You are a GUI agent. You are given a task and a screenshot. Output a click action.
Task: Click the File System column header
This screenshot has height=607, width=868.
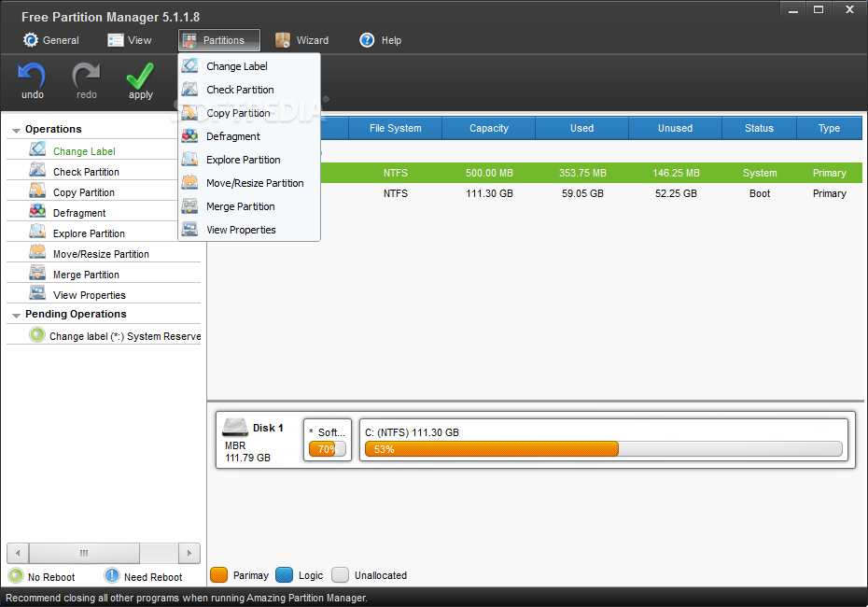[x=395, y=128]
